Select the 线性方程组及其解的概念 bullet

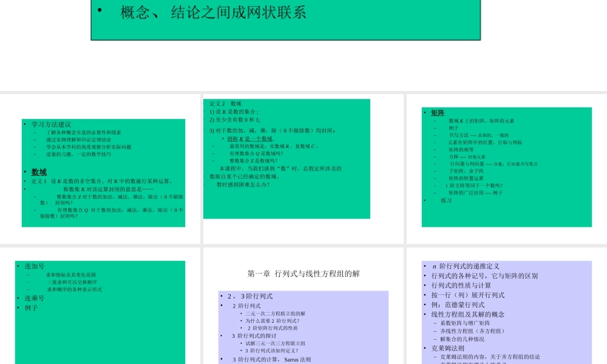pos(467,314)
